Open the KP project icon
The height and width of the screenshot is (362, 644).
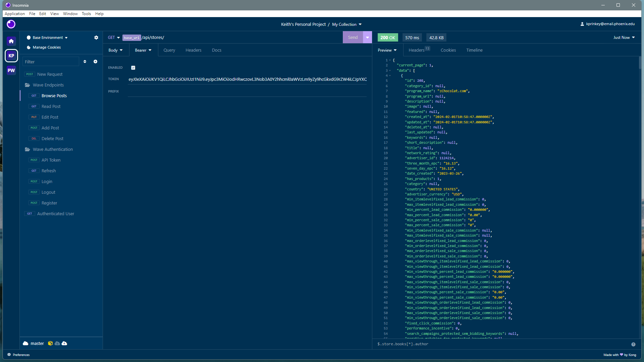11,56
